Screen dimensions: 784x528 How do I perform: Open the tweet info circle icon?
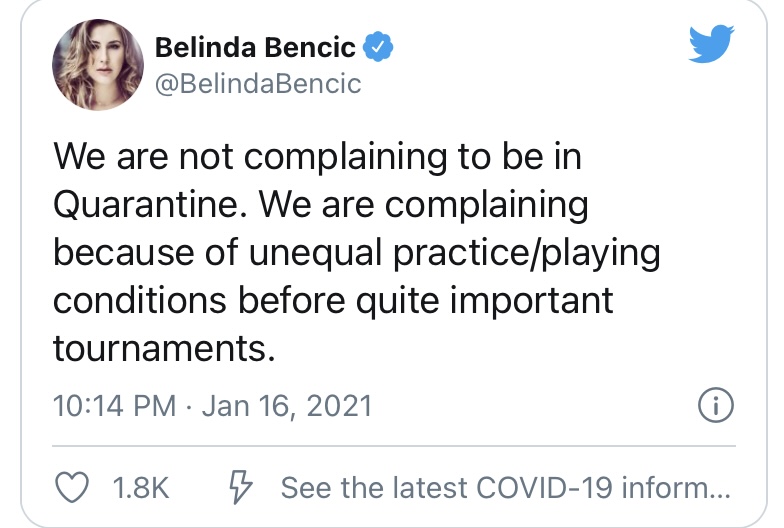coord(715,406)
